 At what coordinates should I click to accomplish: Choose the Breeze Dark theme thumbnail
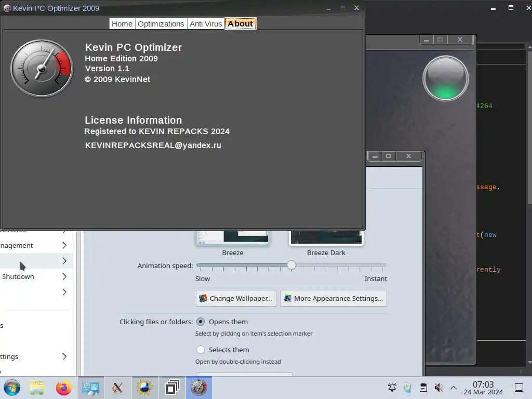click(x=326, y=237)
